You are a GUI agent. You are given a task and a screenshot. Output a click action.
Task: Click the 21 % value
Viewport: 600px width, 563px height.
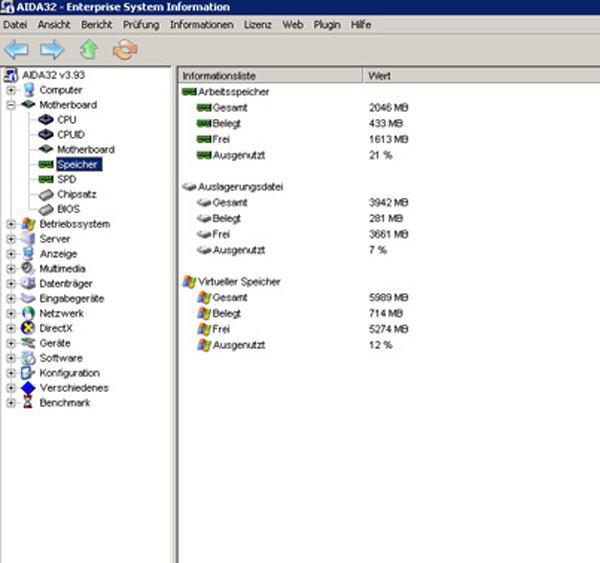point(381,155)
